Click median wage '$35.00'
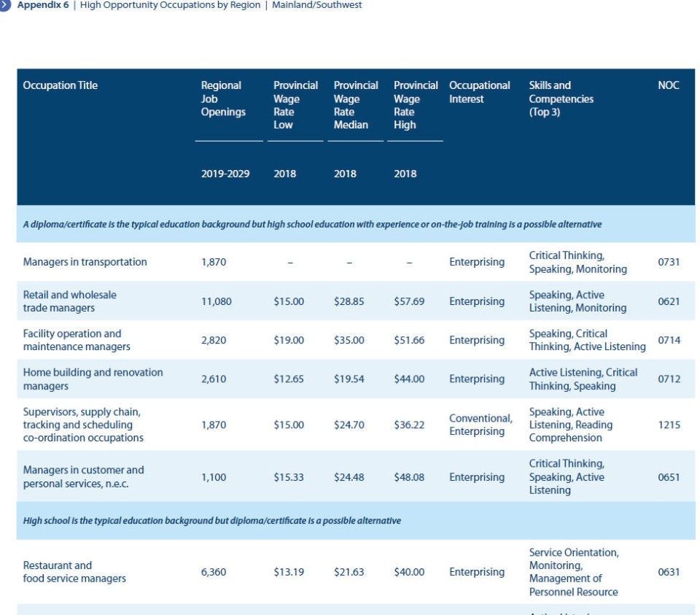This screenshot has width=700, height=615. 349,340
